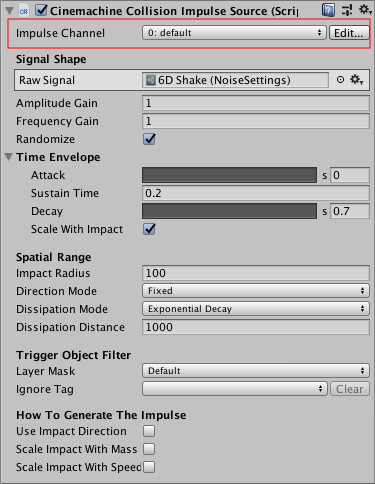Open the Raw Signal gear presets menu
Viewport: 375px width, 484px height.
coord(356,80)
